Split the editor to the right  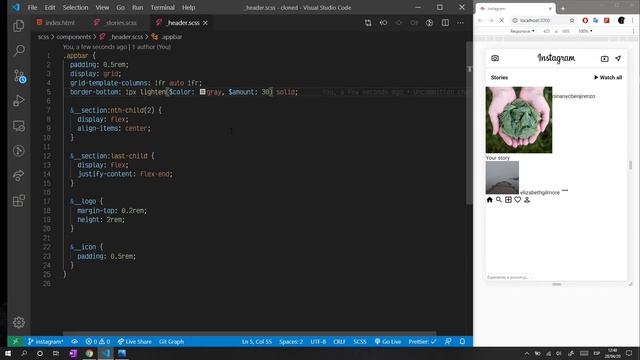[445, 23]
